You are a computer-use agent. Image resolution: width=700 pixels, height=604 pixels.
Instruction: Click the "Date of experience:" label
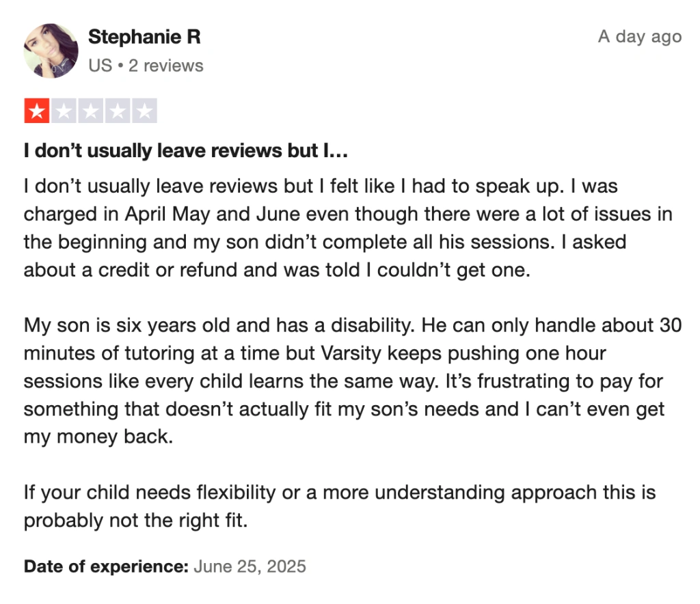107,566
